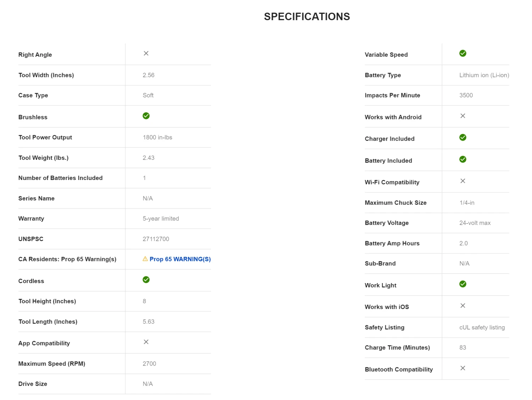Click the X icon for Works with iOS
Screen dimensions: 532x400
(463, 306)
